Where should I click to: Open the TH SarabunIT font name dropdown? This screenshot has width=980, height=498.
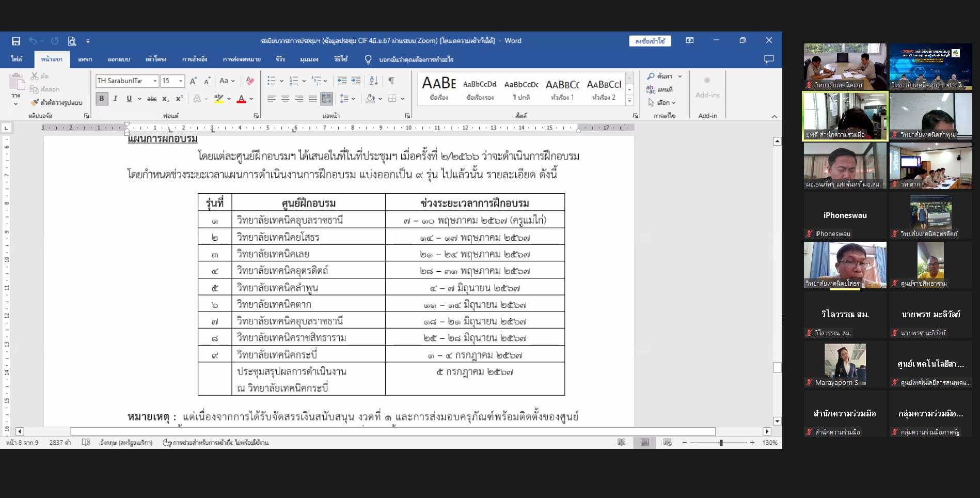point(154,81)
